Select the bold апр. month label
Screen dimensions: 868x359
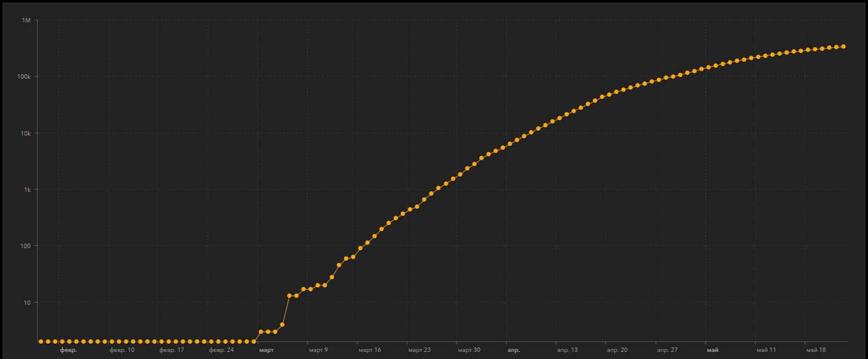514,350
